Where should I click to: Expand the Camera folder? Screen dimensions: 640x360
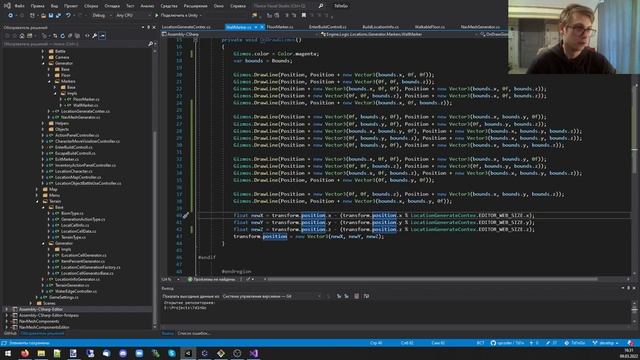coord(43,58)
